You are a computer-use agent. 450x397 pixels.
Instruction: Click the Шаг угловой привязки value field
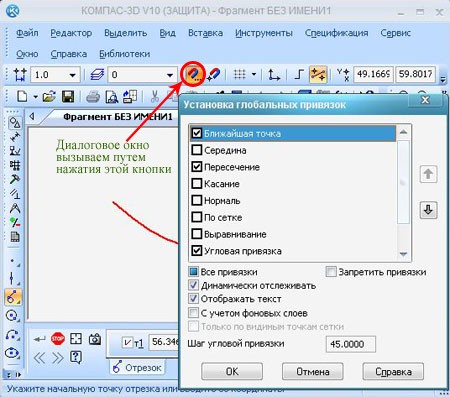click(x=351, y=344)
